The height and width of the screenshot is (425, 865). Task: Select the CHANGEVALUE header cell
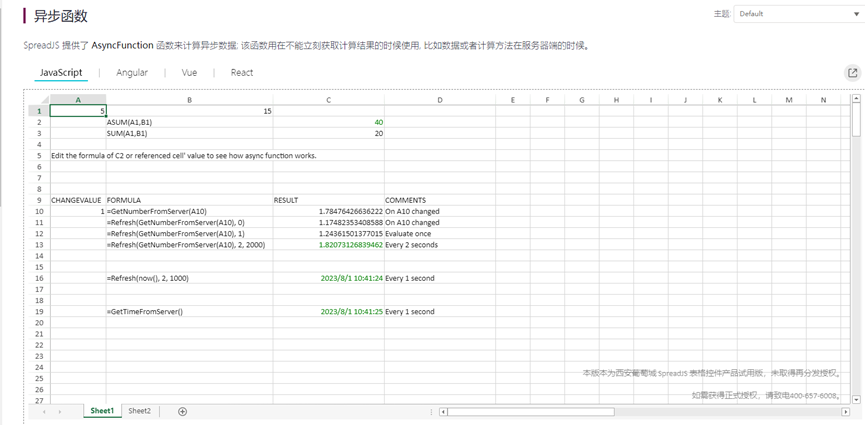(x=78, y=200)
